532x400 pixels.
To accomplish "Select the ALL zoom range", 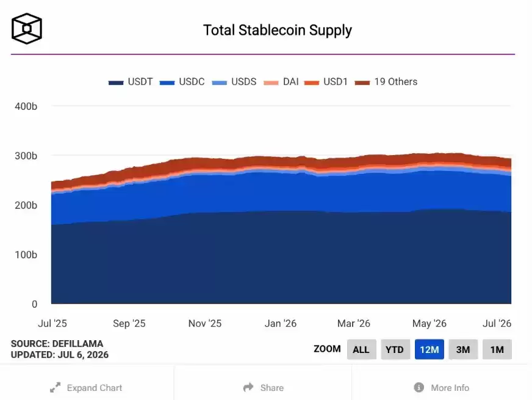I will [361, 349].
